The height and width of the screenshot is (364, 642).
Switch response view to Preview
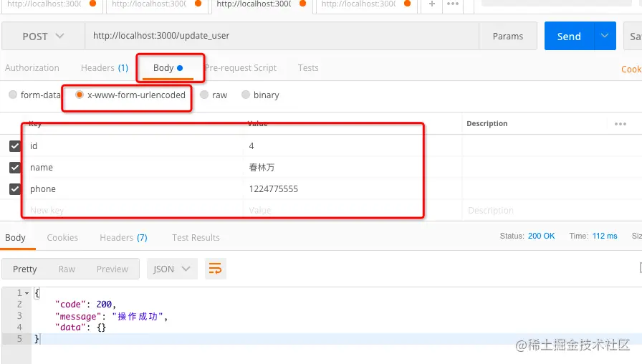coord(112,269)
